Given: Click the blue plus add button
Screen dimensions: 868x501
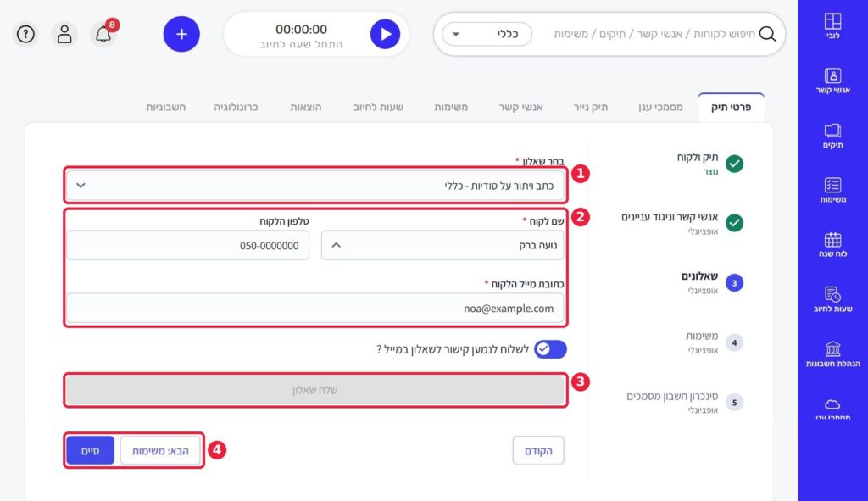Looking at the screenshot, I should 181,34.
